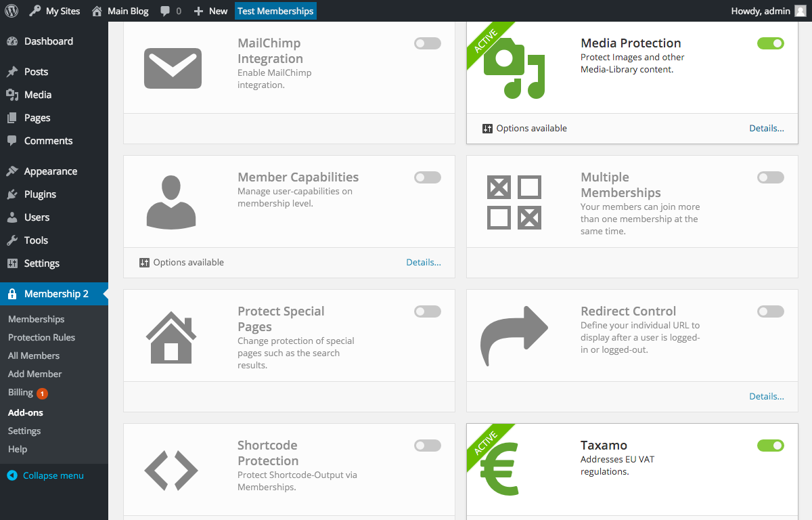Click the Collapse menu arrow icon
The height and width of the screenshot is (520, 812).
click(x=12, y=475)
